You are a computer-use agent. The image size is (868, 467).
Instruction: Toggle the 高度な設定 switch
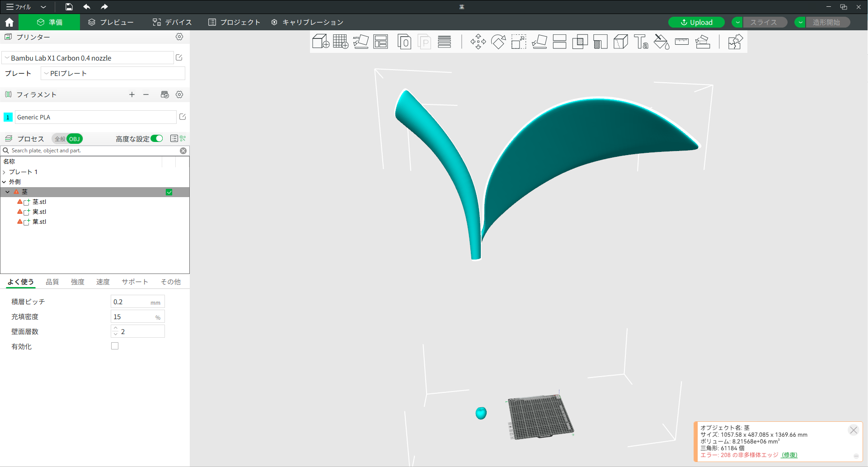pos(157,138)
